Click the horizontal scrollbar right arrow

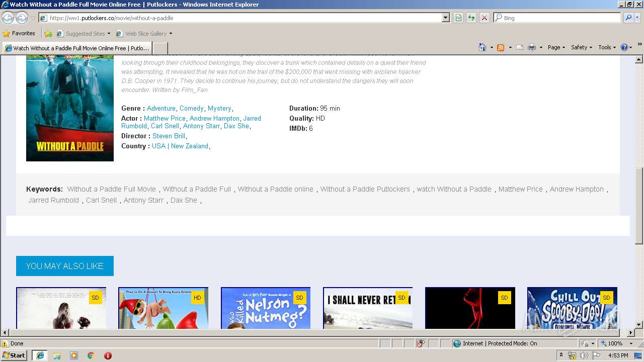tap(631, 332)
